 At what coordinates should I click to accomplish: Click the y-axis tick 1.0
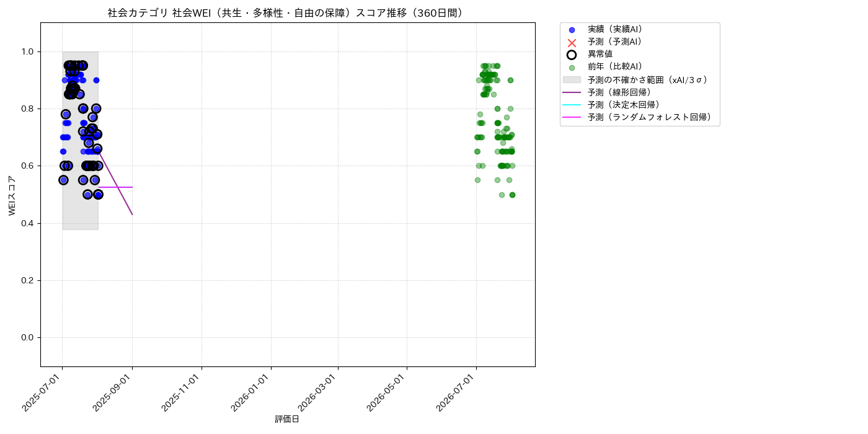tap(28, 51)
